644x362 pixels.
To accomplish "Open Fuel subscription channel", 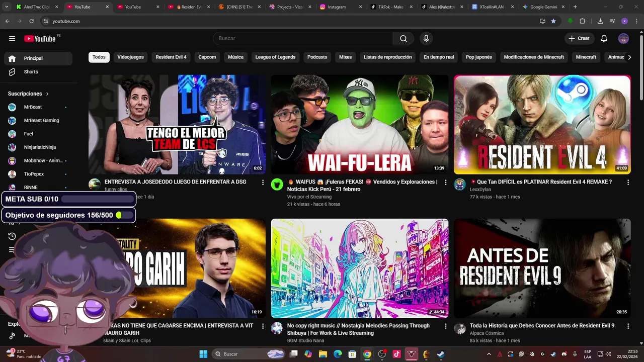I will click(38, 134).
